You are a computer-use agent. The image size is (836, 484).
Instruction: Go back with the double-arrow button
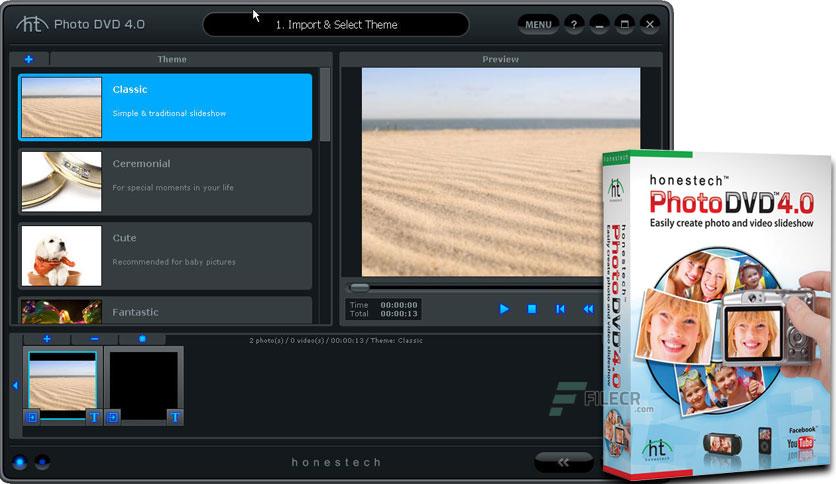pos(564,462)
